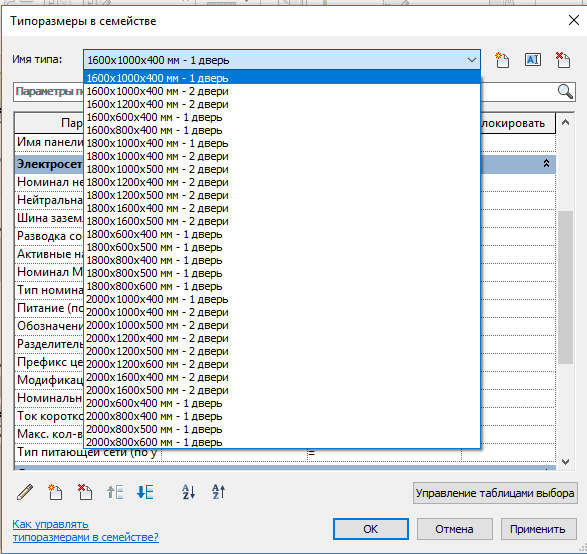The width and height of the screenshot is (587, 554).
Task: Select 1800x1000x500 мм - 2 двери
Action: click(x=282, y=169)
